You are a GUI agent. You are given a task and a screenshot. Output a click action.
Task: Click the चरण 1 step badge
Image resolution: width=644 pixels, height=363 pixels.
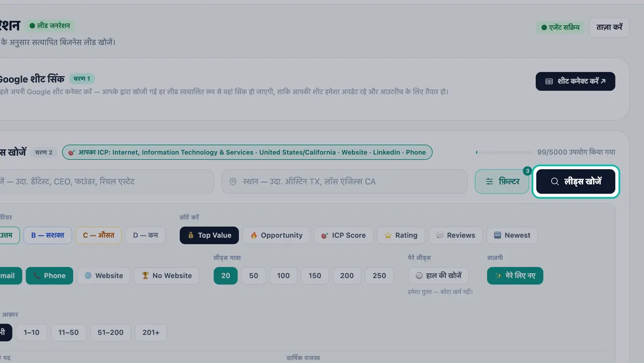pos(82,79)
